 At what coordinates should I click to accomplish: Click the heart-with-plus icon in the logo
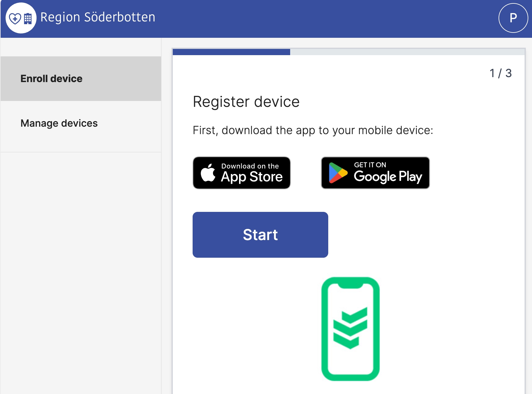click(15, 19)
